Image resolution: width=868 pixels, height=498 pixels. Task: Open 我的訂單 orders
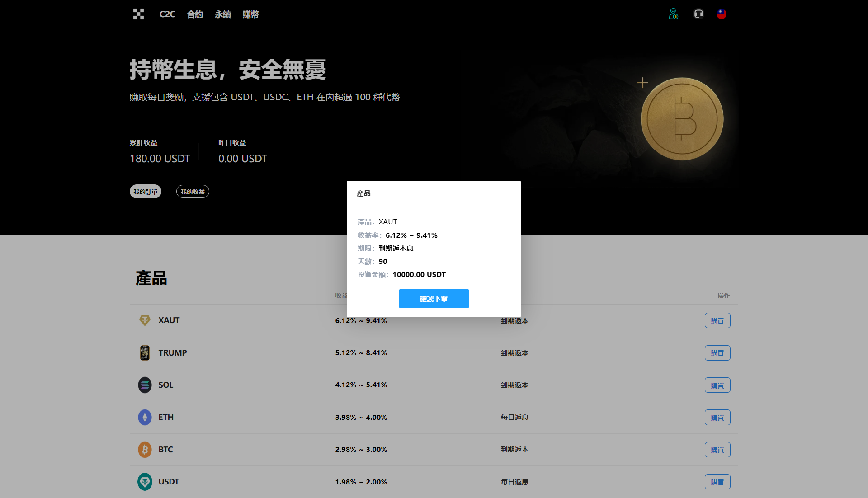(x=146, y=192)
